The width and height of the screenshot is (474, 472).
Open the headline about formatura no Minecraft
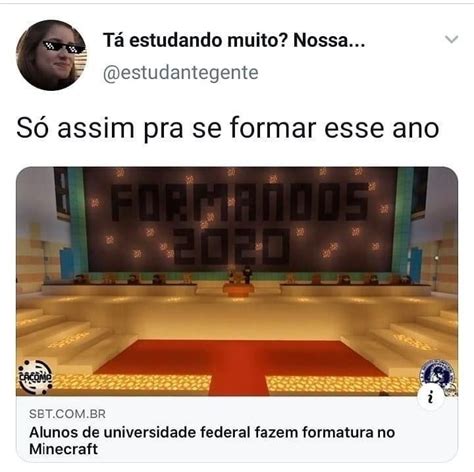click(x=212, y=440)
